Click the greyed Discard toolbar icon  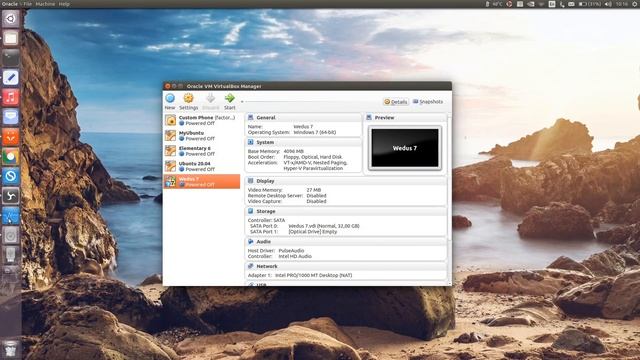click(x=211, y=98)
